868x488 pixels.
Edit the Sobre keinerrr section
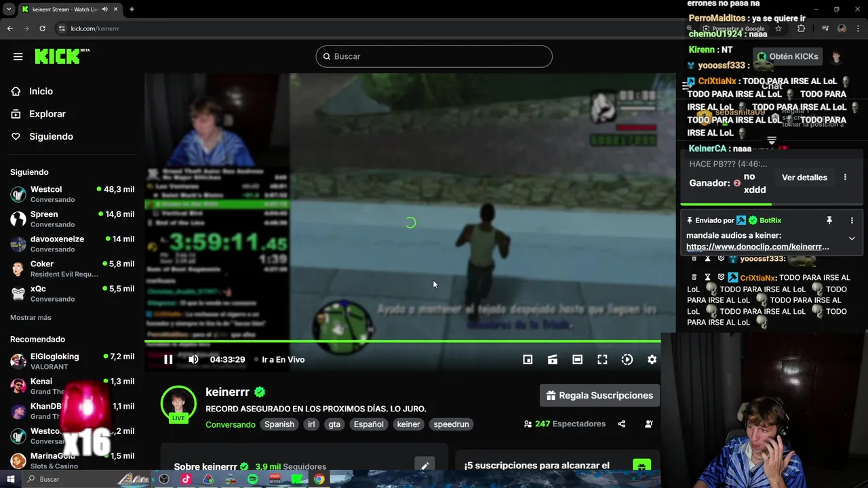coord(425,466)
